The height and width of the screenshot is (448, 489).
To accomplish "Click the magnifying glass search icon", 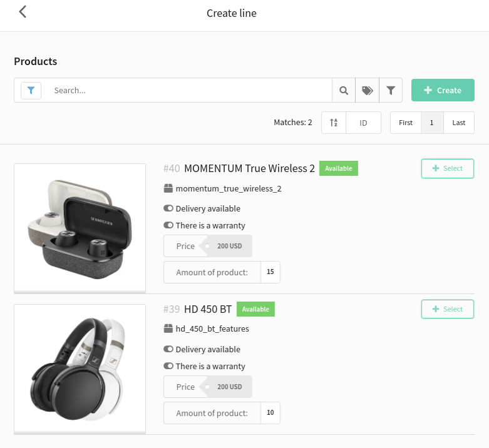I will click(x=344, y=90).
